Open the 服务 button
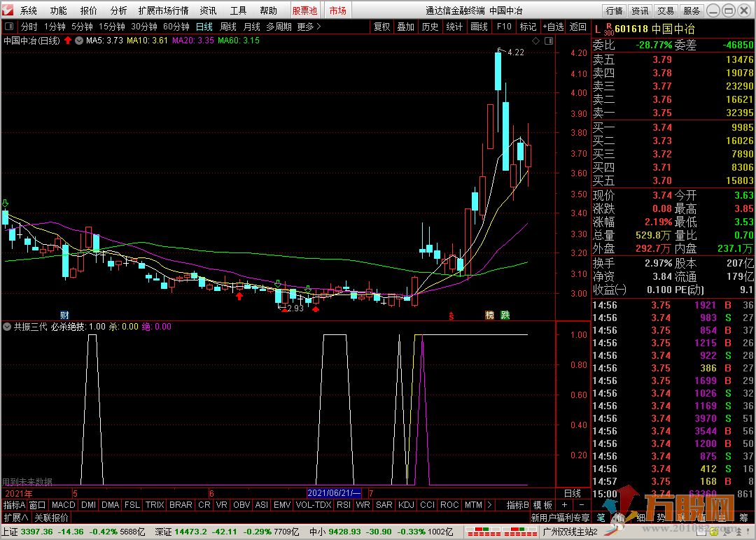Viewport: 756px width, 540px height. (692, 10)
